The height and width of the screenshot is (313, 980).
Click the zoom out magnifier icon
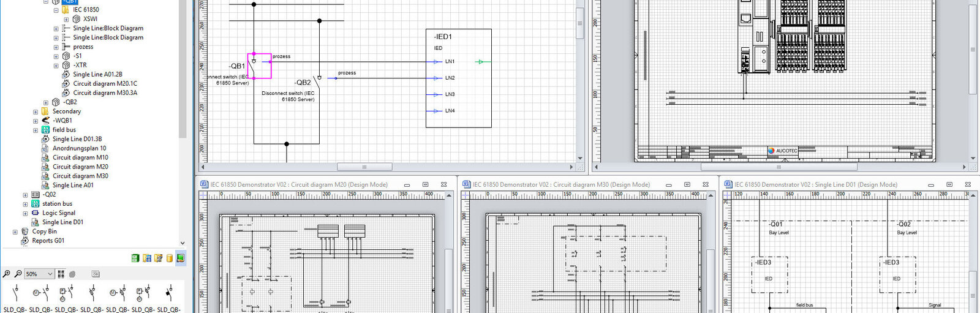click(18, 274)
